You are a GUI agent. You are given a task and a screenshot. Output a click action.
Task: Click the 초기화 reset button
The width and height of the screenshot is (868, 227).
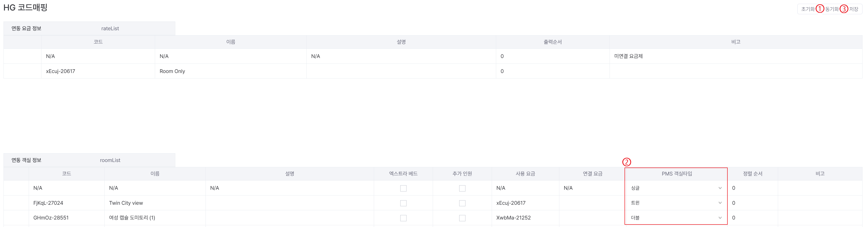coord(807,9)
